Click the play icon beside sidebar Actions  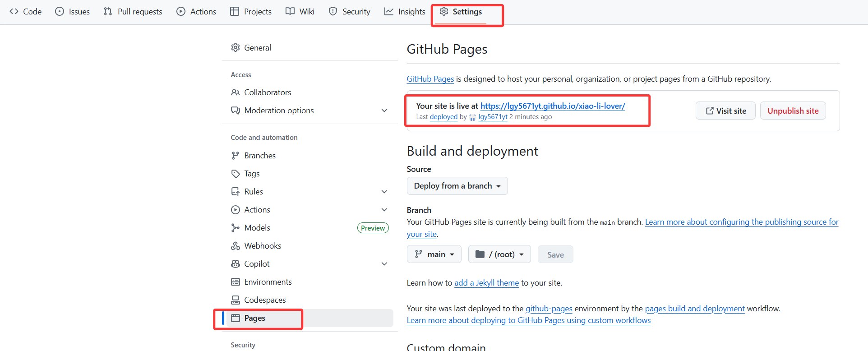[x=235, y=210]
